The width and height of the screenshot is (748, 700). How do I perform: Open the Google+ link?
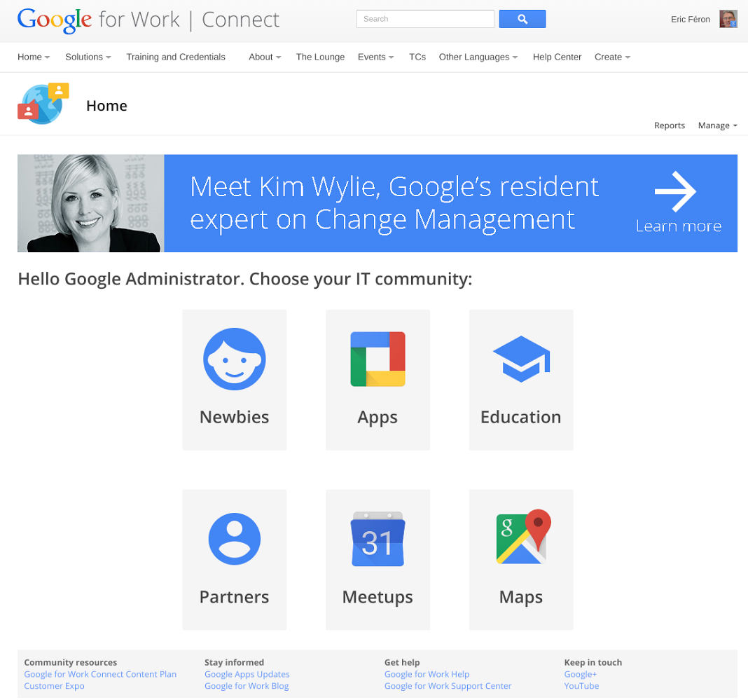coord(580,674)
